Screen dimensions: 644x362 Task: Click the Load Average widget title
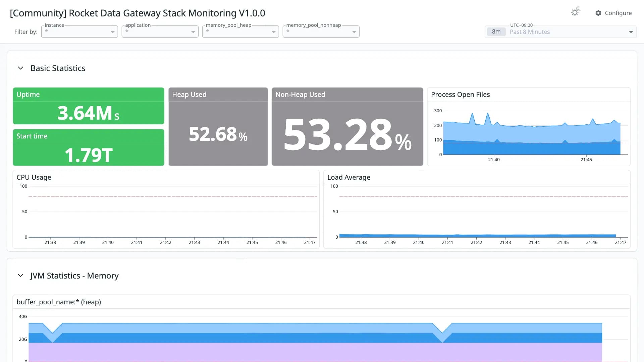[349, 177]
